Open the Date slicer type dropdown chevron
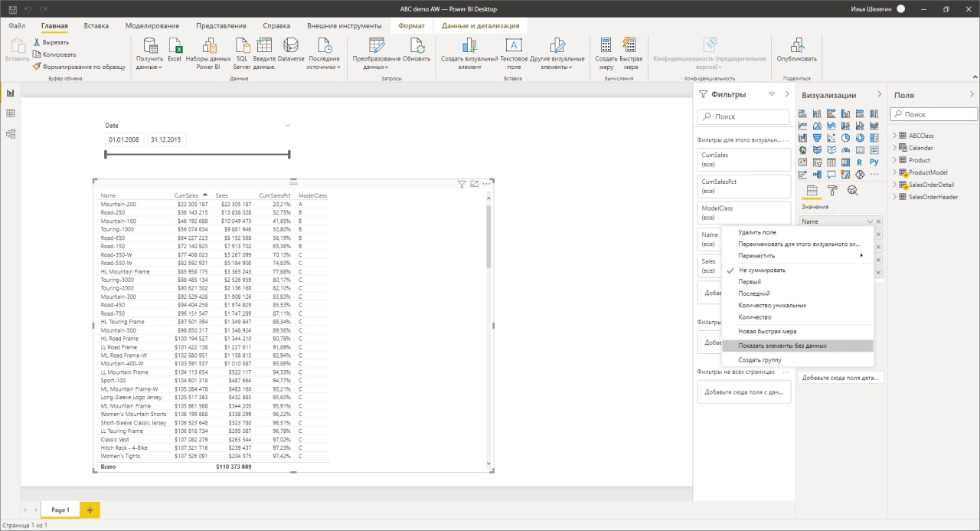This screenshot has height=531, width=980. pyautogui.click(x=288, y=125)
